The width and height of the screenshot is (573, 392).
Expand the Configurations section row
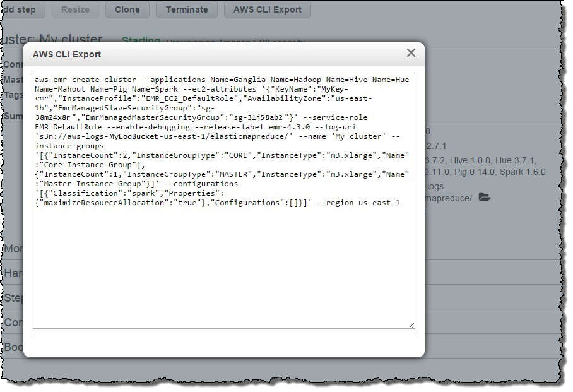pos(13,322)
